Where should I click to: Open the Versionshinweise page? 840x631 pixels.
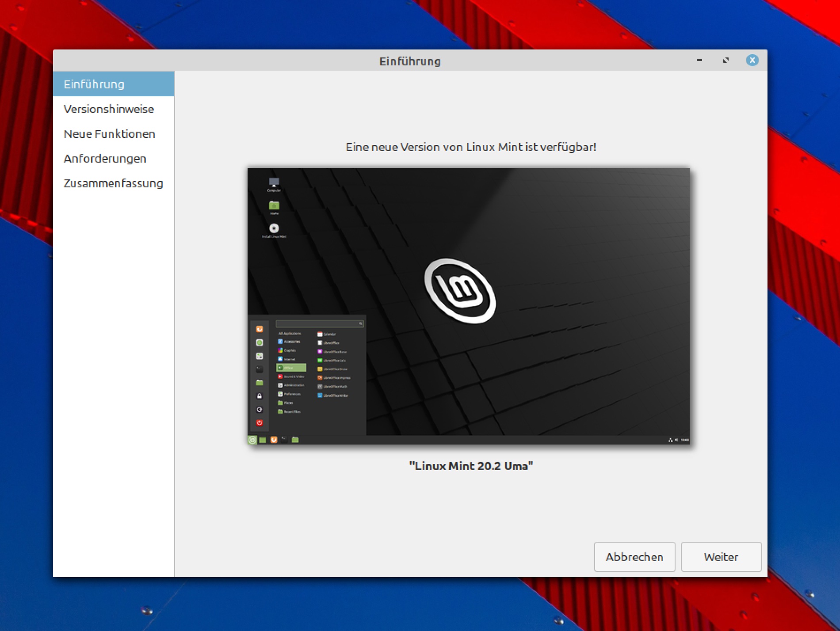click(114, 109)
